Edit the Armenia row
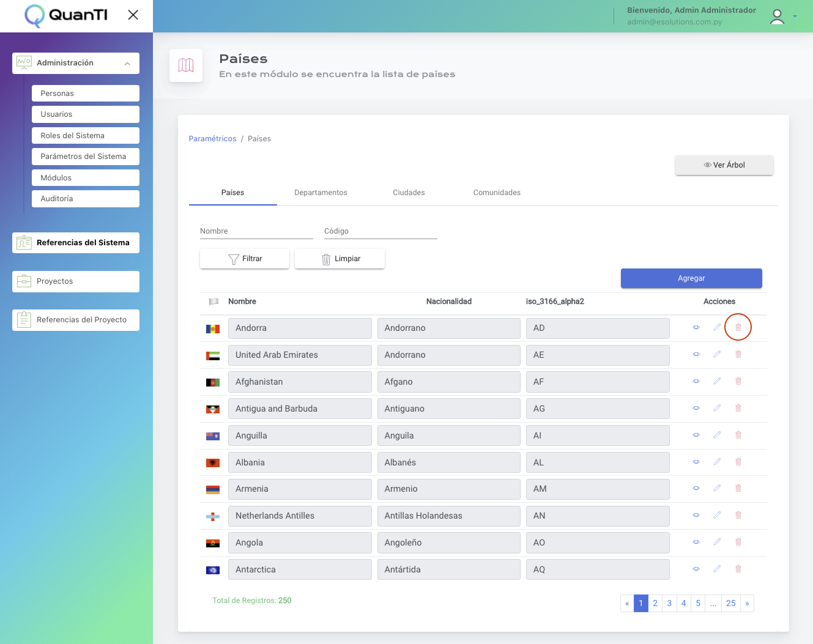Image resolution: width=813 pixels, height=644 pixels. click(717, 489)
